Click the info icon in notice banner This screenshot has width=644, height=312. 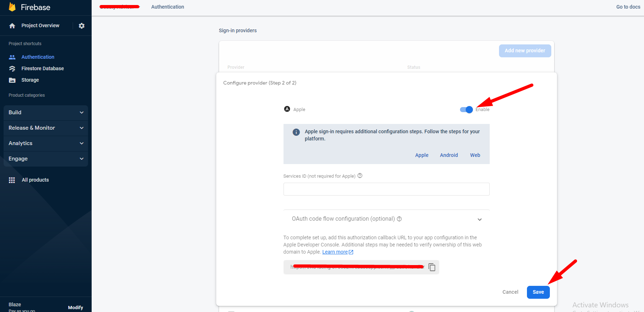point(296,132)
